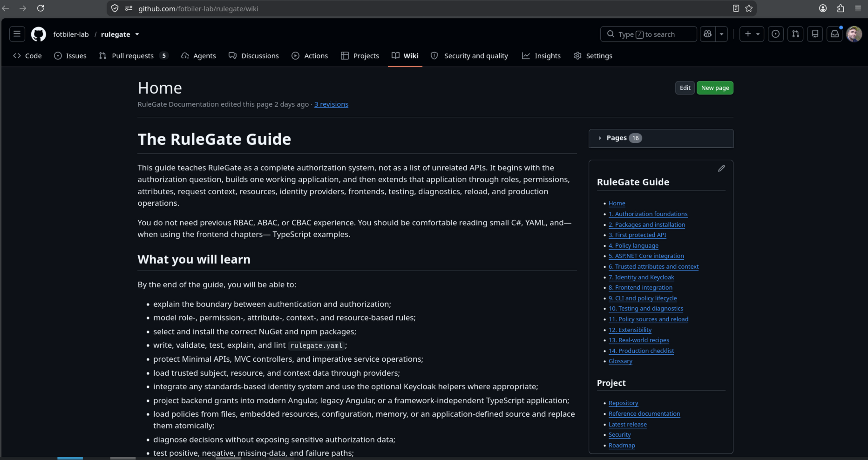The image size is (868, 460).
Task: Open 5. ASP.NET Core integration chapter
Action: (646, 256)
